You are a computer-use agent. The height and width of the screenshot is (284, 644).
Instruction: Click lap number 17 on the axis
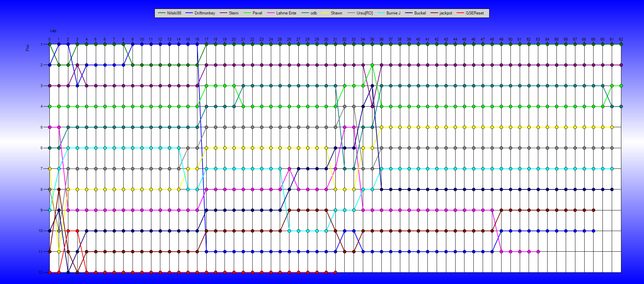[206, 39]
